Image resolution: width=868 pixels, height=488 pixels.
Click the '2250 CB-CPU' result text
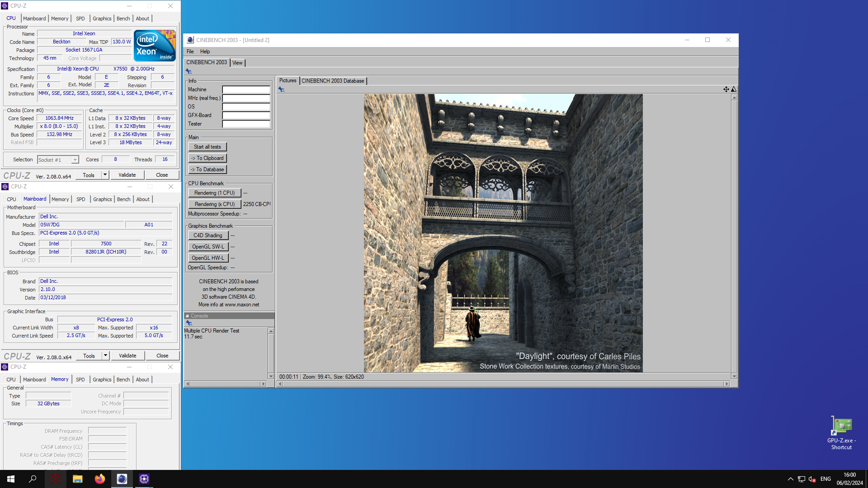click(257, 204)
